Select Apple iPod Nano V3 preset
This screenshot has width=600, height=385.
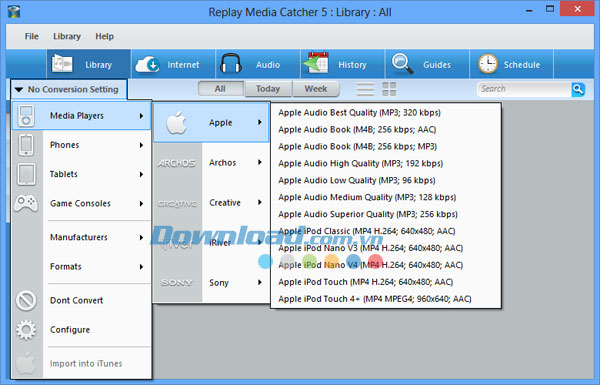(x=386, y=248)
